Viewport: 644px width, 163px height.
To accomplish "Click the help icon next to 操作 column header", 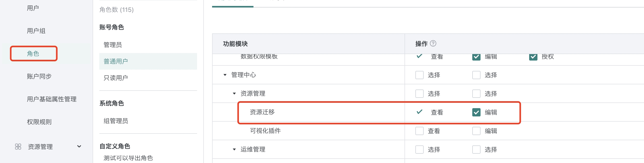I will (x=433, y=43).
